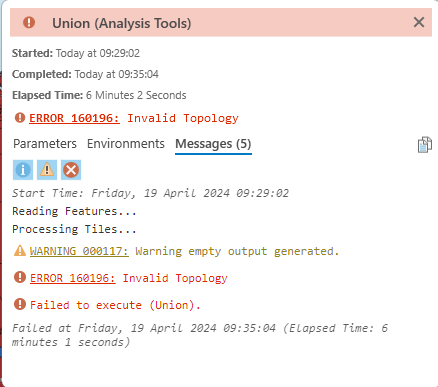
Task: Toggle the informational messages filter
Action: pyautogui.click(x=23, y=170)
